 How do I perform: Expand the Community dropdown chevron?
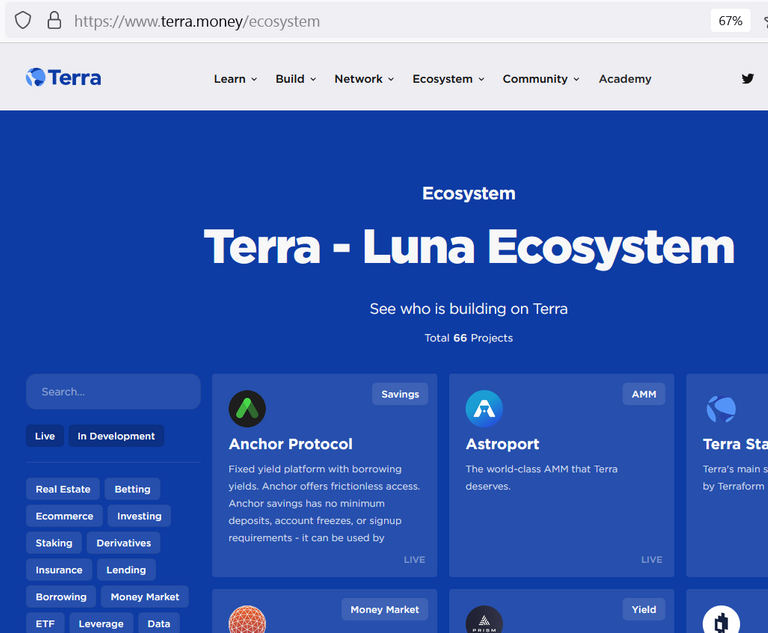click(576, 79)
